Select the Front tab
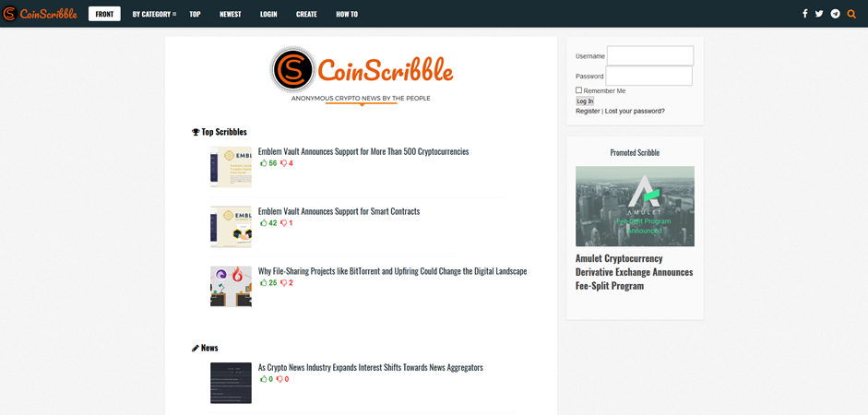 [104, 14]
